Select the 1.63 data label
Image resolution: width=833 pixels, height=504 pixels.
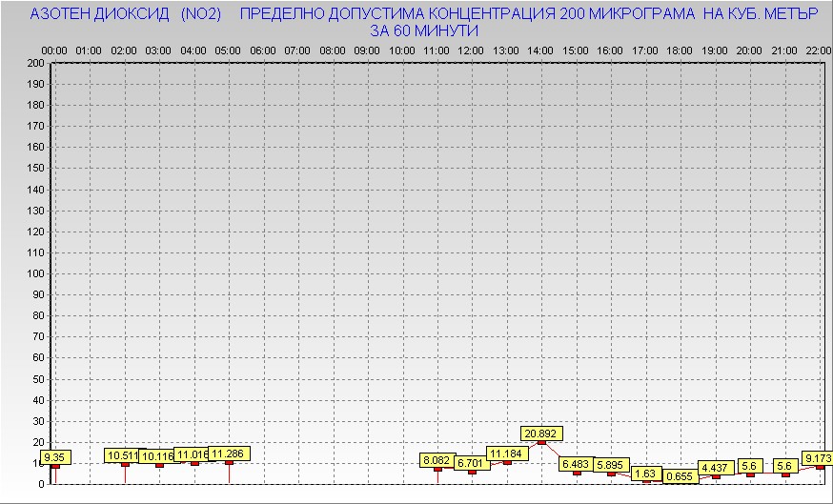coord(646,474)
